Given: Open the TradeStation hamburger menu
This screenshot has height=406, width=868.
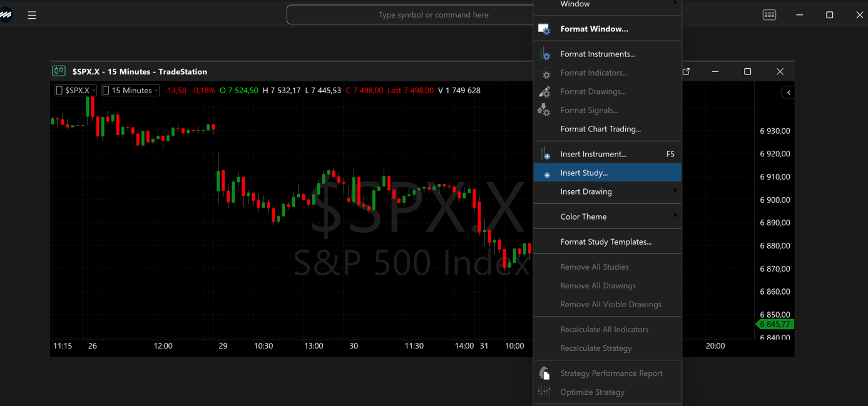Looking at the screenshot, I should [x=32, y=15].
